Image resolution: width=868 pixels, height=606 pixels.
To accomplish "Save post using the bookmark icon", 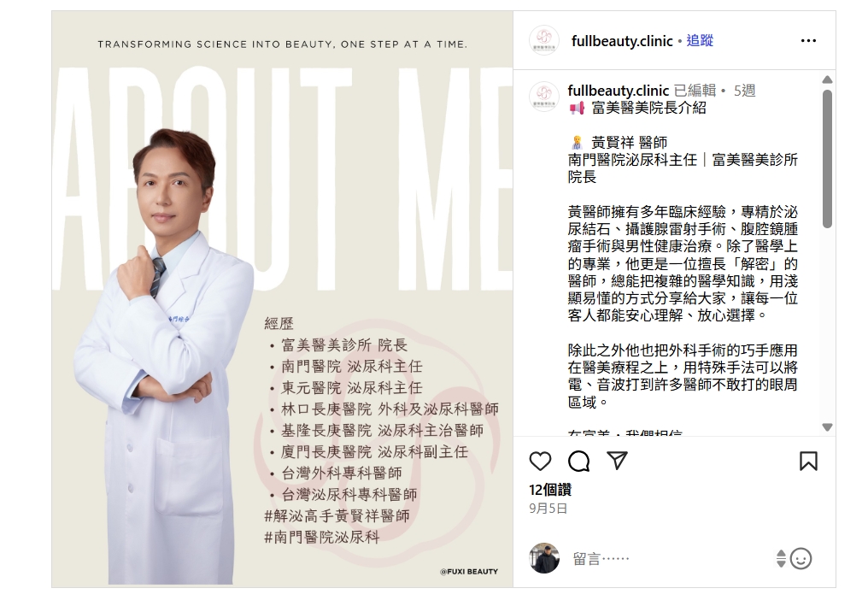I will (x=808, y=461).
